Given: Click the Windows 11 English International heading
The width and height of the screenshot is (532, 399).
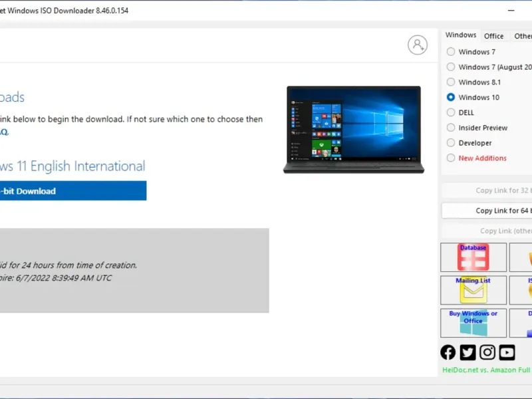Looking at the screenshot, I should pos(72,166).
